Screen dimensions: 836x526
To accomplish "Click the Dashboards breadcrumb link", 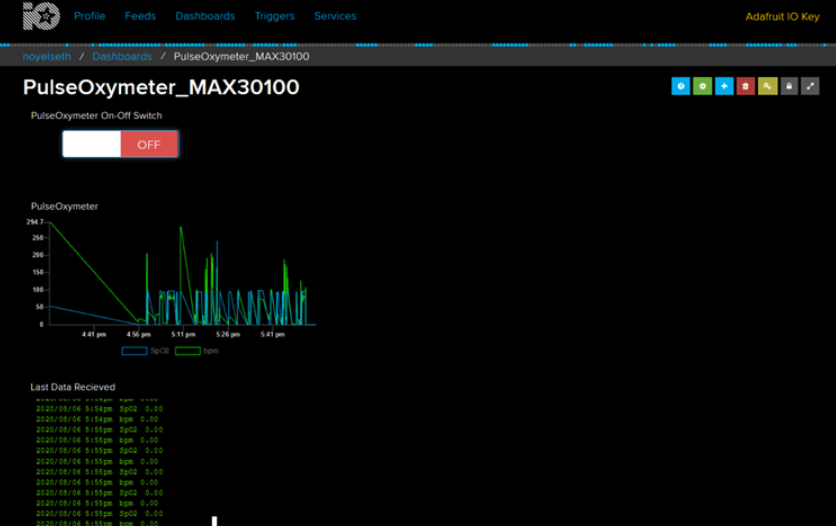I will pos(122,57).
